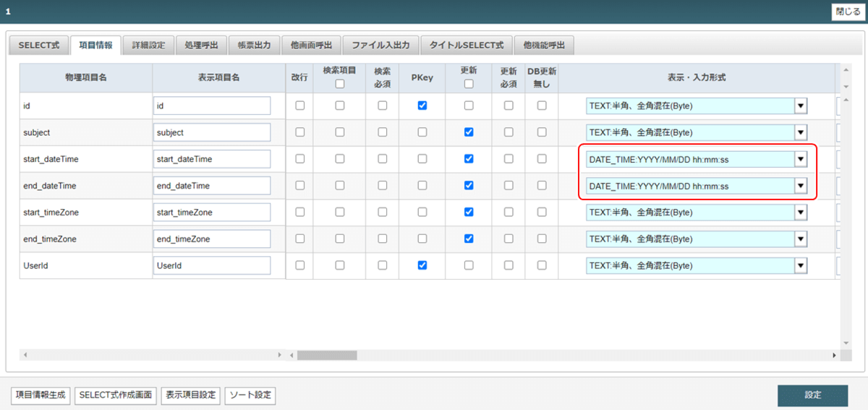
Task: Click the start_dateTime physical name cell
Action: coord(86,159)
